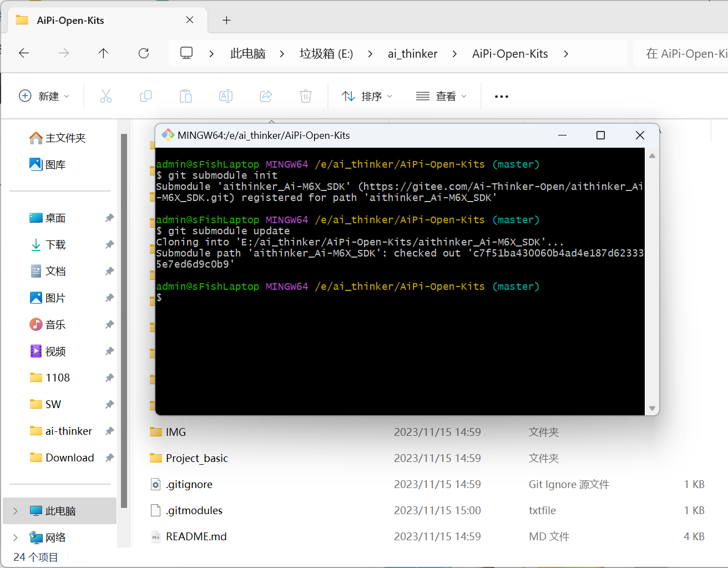Open the 新建 (New) dropdown
Image resolution: width=728 pixels, height=568 pixels.
click(44, 96)
